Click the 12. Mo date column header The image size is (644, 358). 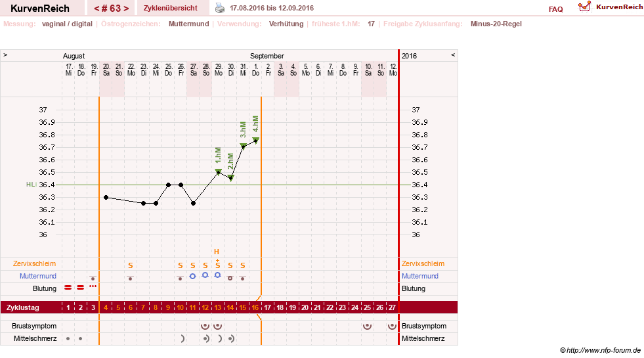coord(393,70)
